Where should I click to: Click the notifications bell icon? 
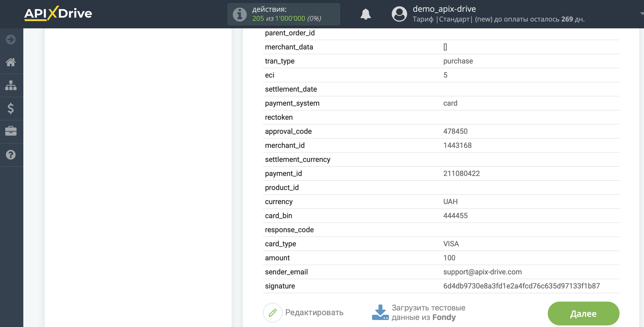(365, 14)
